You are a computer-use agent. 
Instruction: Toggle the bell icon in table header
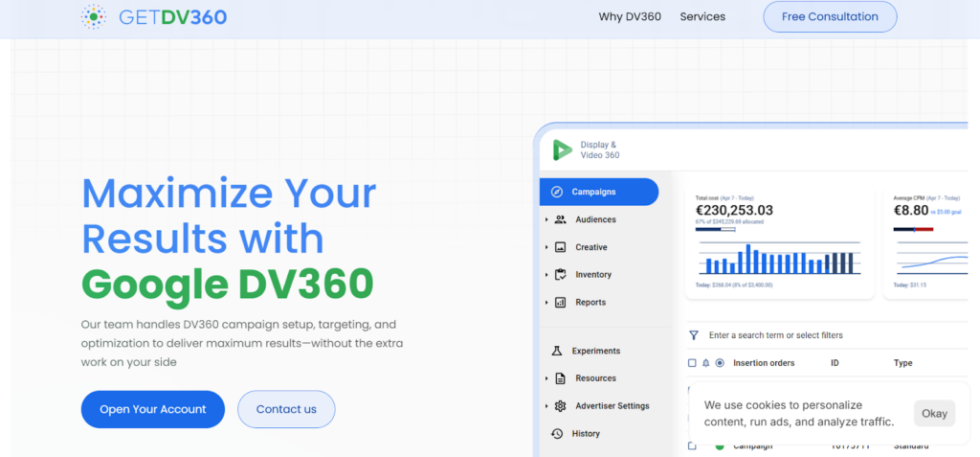point(706,363)
